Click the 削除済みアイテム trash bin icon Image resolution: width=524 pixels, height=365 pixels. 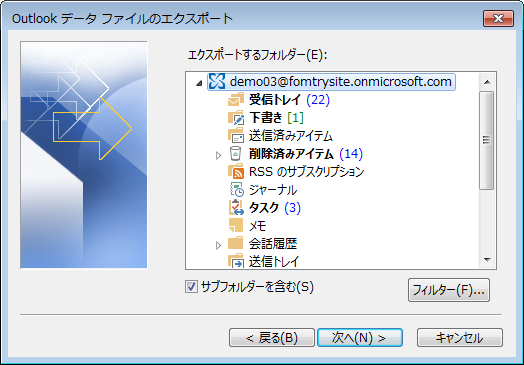click(236, 153)
